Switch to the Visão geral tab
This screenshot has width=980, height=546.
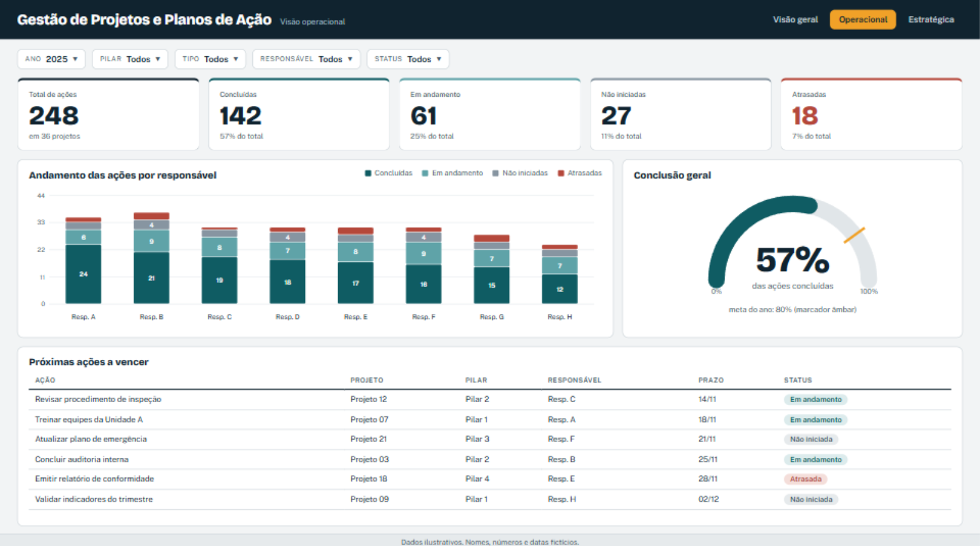(795, 20)
